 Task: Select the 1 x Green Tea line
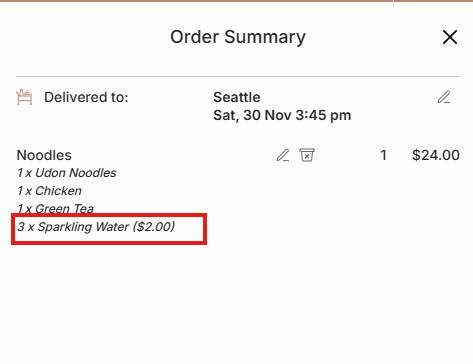coord(55,209)
